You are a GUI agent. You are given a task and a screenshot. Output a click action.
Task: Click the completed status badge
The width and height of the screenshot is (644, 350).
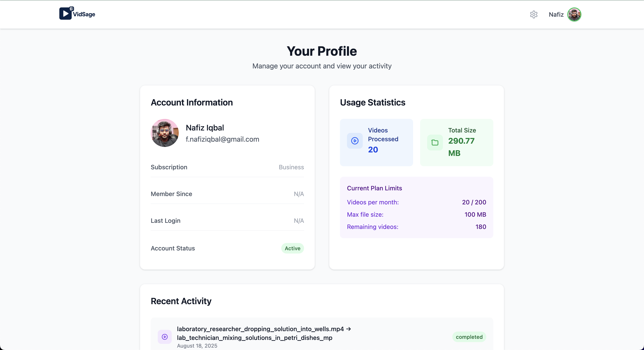(469, 337)
